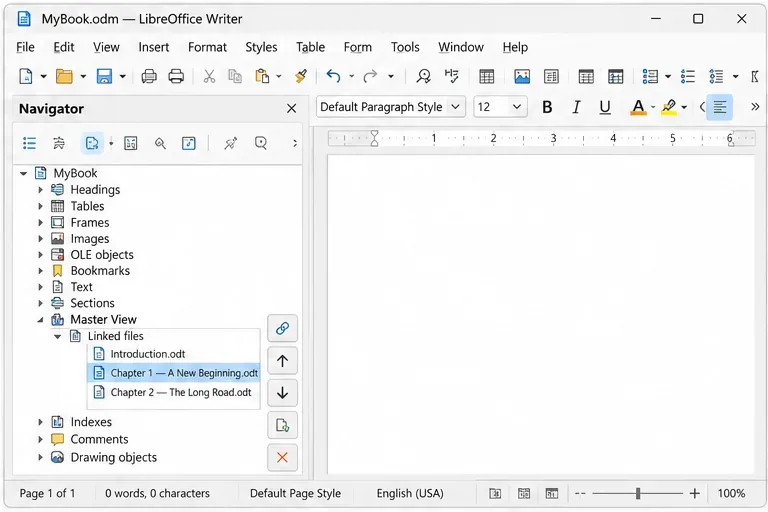
Task: Expand the Headings tree node
Action: 41,190
